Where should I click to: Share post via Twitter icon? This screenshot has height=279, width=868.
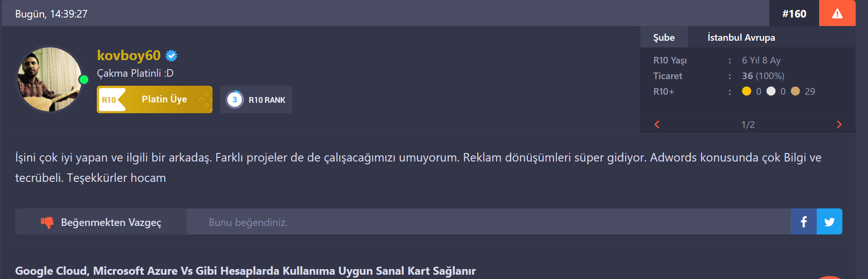[x=830, y=222]
